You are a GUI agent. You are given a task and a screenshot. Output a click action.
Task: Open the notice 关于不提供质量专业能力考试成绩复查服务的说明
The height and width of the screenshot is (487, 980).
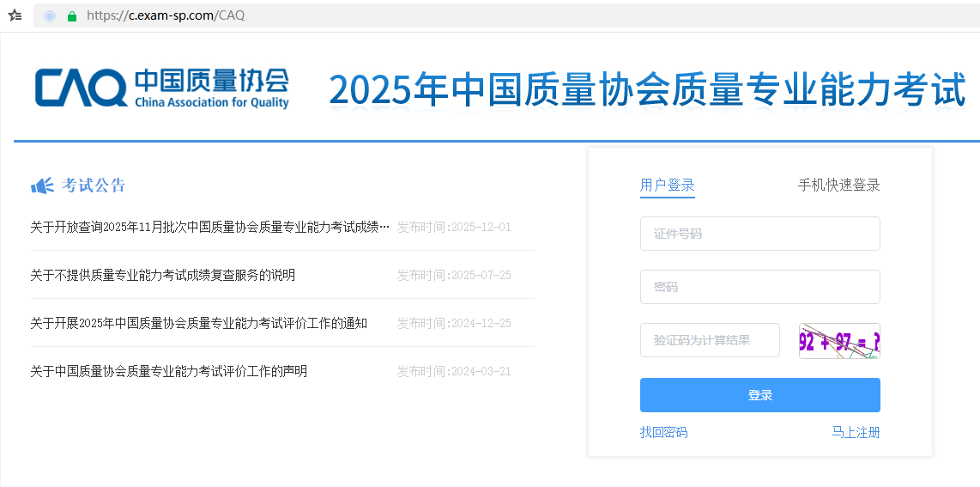pyautogui.click(x=162, y=275)
